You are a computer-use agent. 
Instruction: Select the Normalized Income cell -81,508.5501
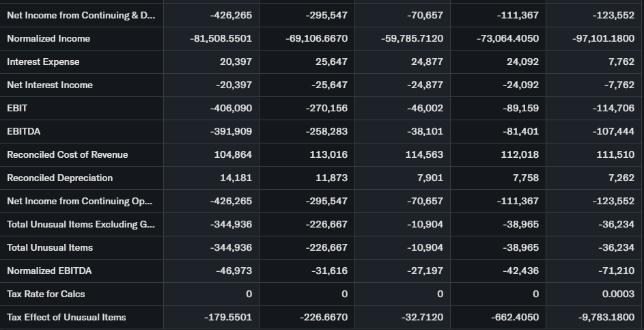(x=221, y=38)
